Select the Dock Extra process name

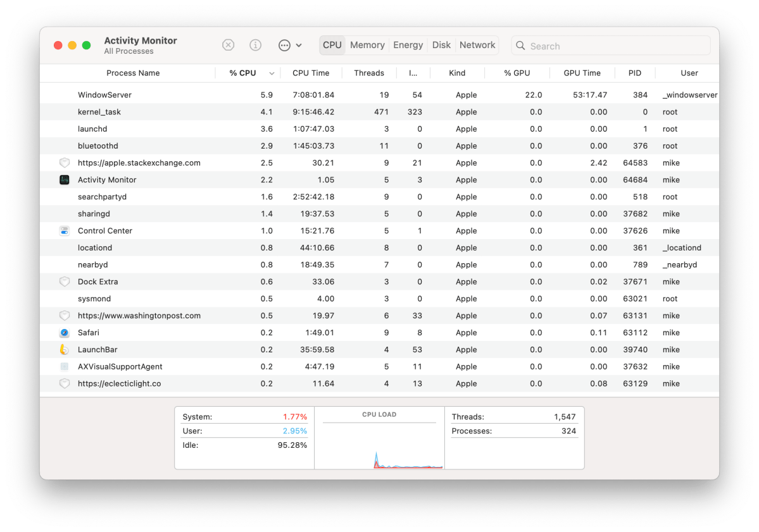(97, 282)
